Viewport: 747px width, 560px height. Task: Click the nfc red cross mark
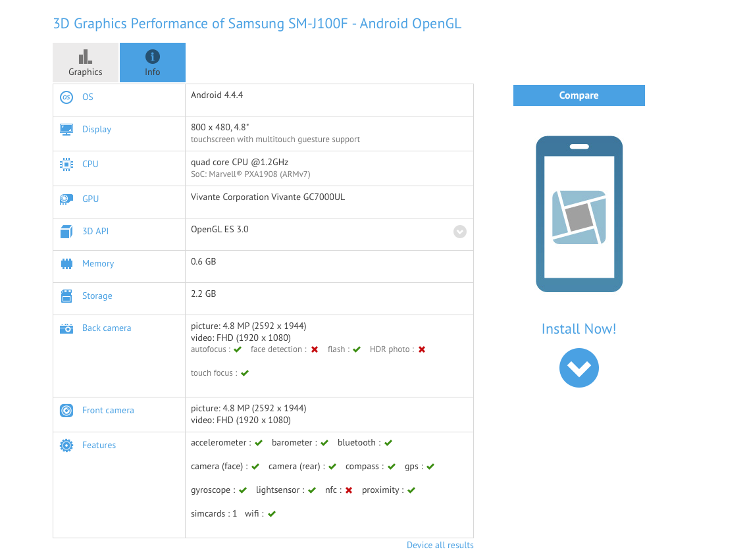pyautogui.click(x=349, y=490)
